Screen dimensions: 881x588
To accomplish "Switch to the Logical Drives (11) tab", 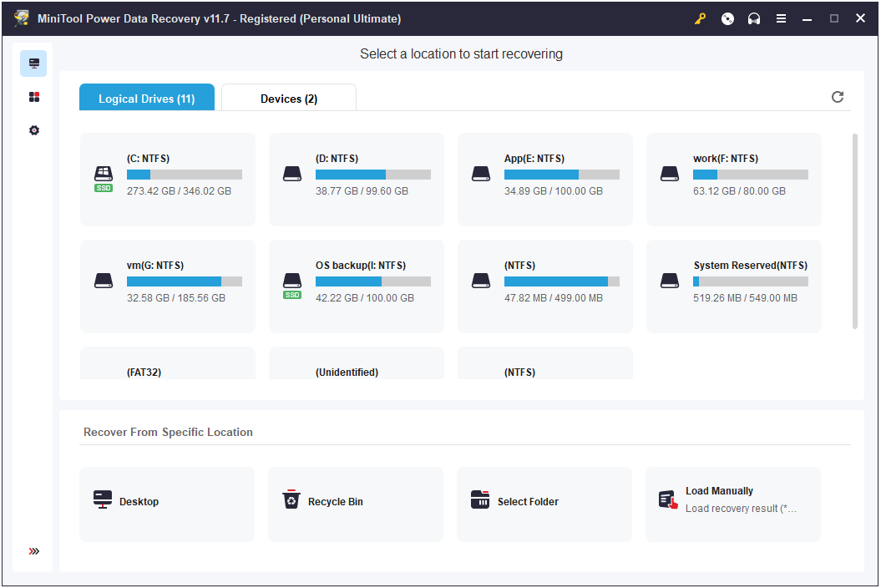I will click(x=147, y=97).
